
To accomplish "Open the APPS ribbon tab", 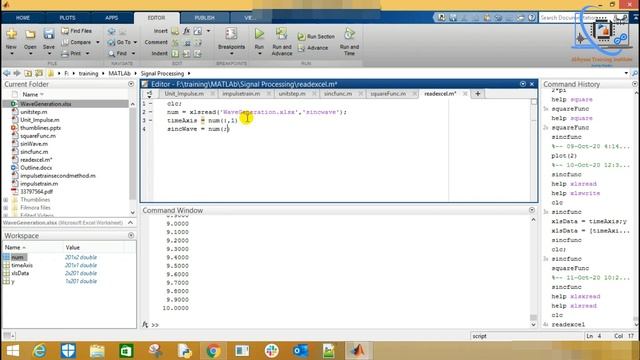I will (111, 18).
